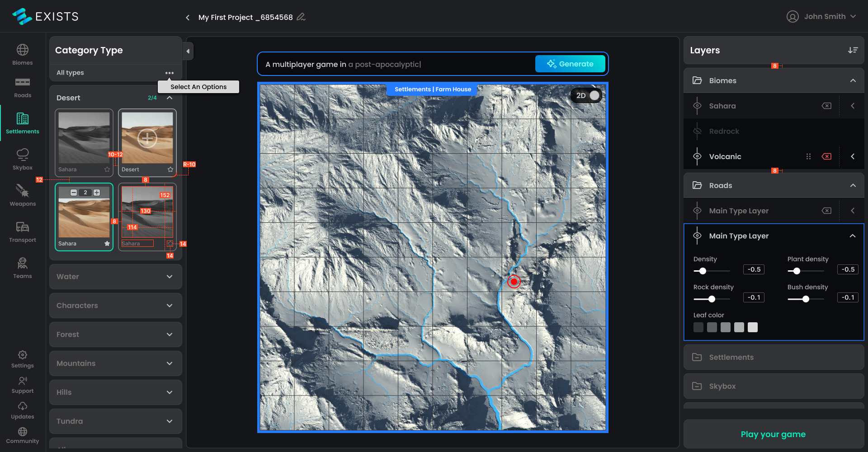This screenshot has width=868, height=452.
Task: Click the red marker on map
Action: pos(514,282)
